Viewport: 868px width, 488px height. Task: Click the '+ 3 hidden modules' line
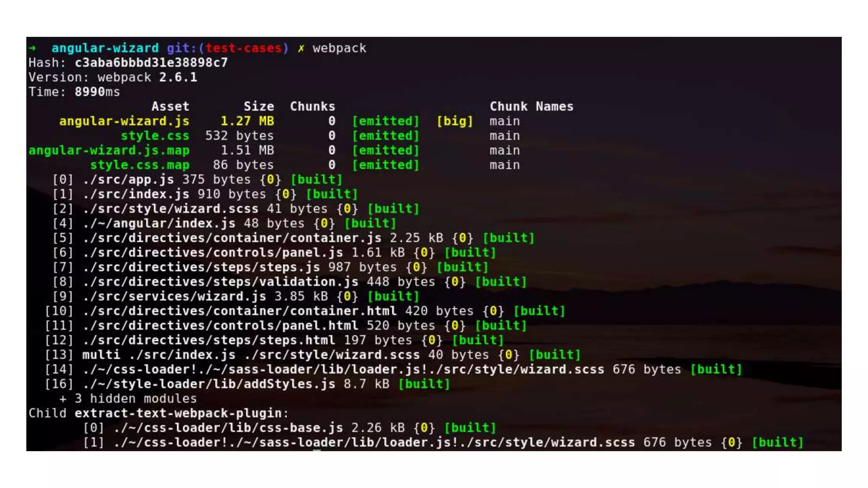click(128, 399)
